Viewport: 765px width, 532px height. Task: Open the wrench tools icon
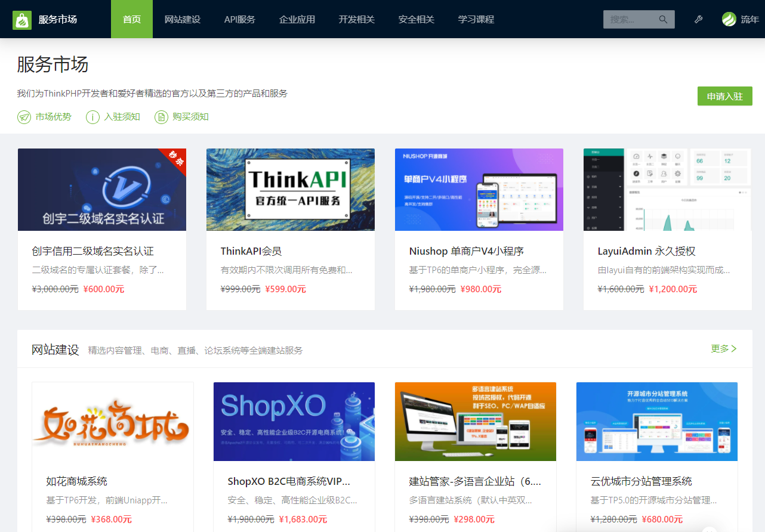(698, 20)
